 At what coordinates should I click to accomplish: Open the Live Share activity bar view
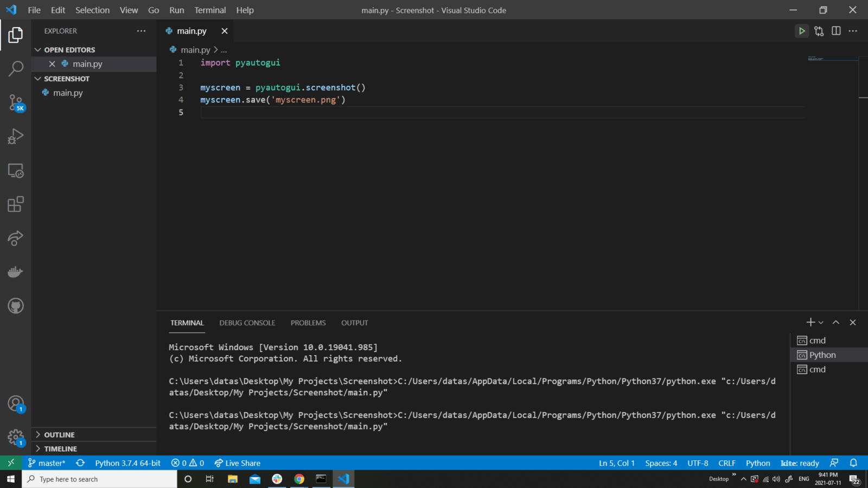coord(15,238)
